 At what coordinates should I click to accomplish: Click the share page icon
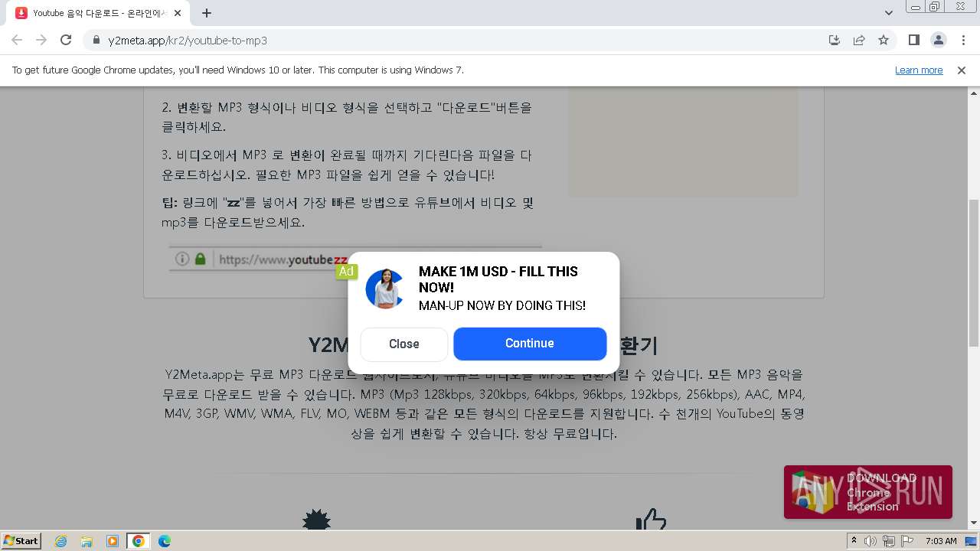(x=859, y=40)
